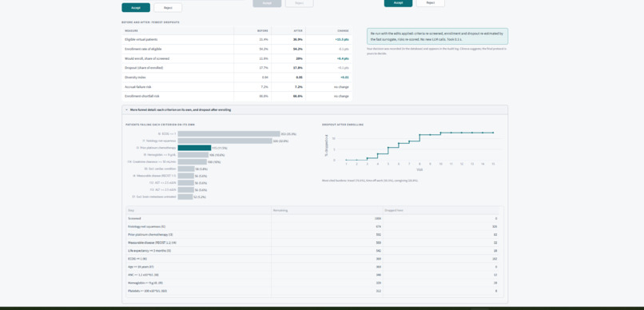The width and height of the screenshot is (644, 310).
Task: Select Histology not squamous row in funnel table
Action: (x=313, y=226)
